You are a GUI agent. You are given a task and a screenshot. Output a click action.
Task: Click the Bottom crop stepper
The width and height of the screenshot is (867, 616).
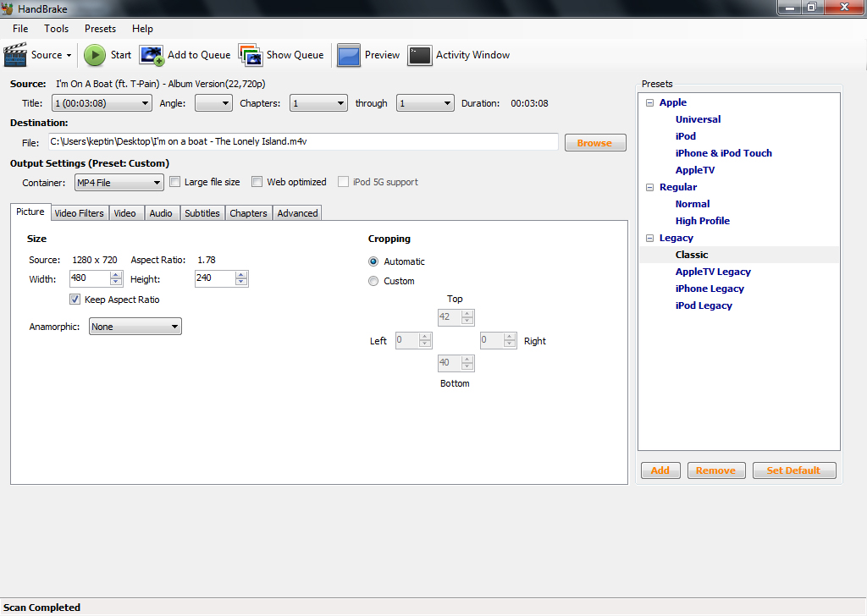click(x=467, y=363)
